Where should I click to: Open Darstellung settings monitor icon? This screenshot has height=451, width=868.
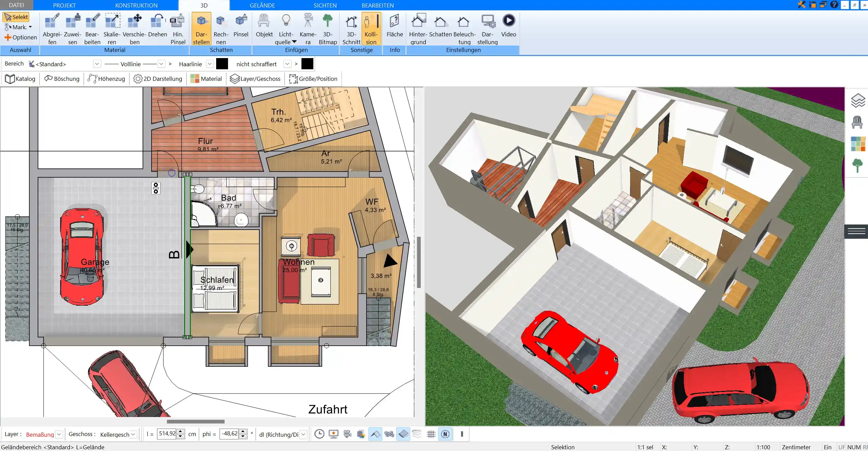(487, 29)
